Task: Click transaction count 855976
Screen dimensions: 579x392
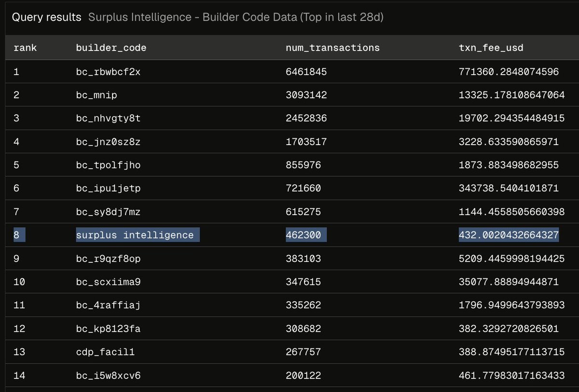Action: point(303,165)
